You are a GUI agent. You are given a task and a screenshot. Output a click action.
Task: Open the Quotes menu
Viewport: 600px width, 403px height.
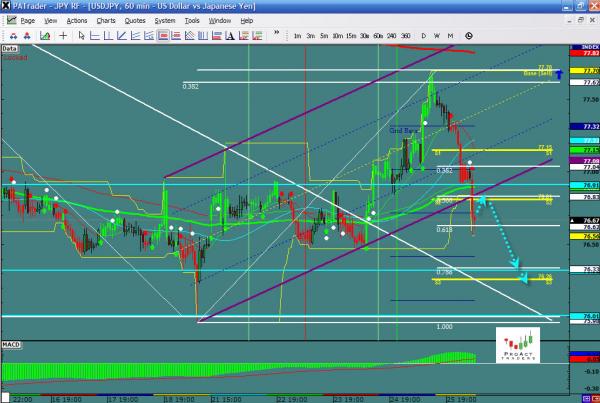click(133, 20)
